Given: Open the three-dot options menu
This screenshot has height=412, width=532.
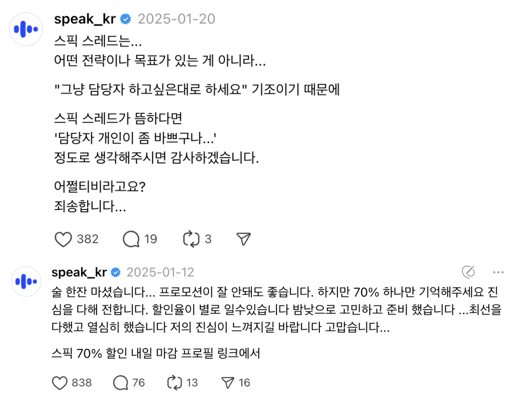Looking at the screenshot, I should click(499, 273).
